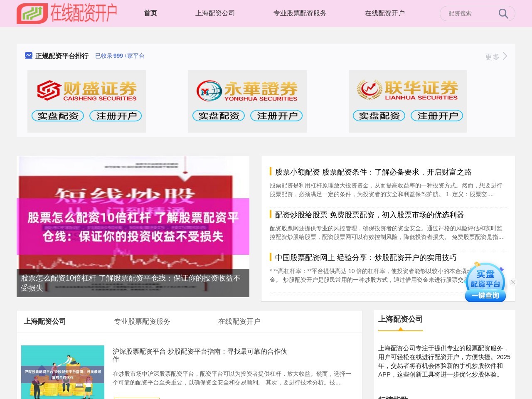Image resolution: width=532 pixels, height=399 pixels.
Task: Click the yellow triangle marker under 上海配资公司 heading
Action: click(x=400, y=330)
